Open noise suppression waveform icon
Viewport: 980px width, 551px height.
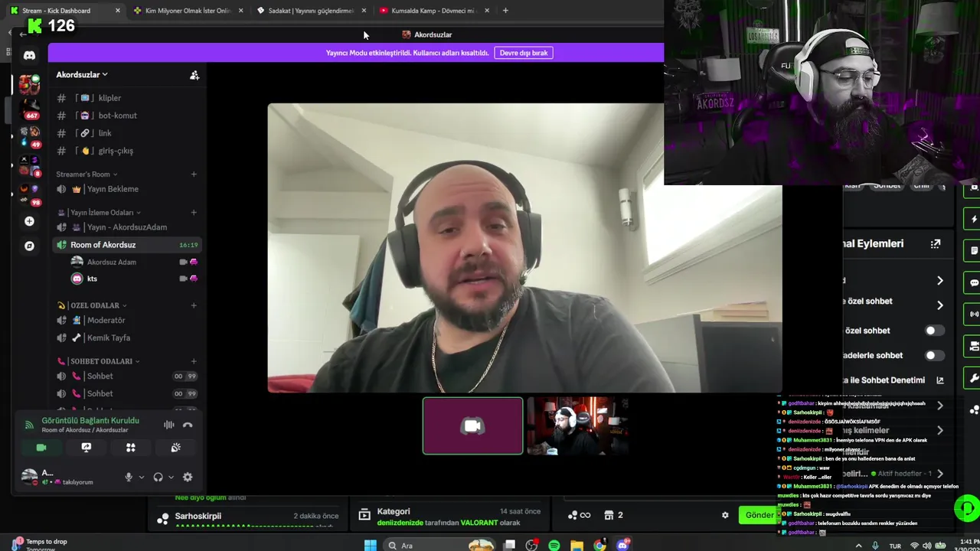click(169, 425)
